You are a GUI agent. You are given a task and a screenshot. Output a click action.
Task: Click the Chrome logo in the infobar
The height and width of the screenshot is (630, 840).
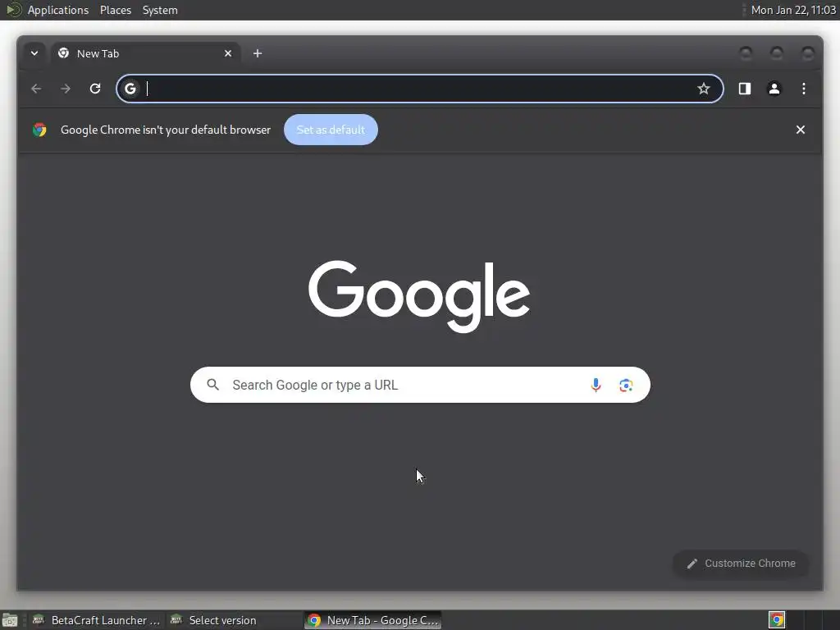coord(39,130)
